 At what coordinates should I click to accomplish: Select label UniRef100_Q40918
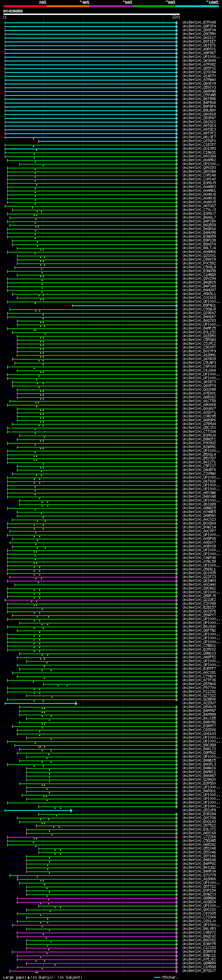[x=199, y=114]
